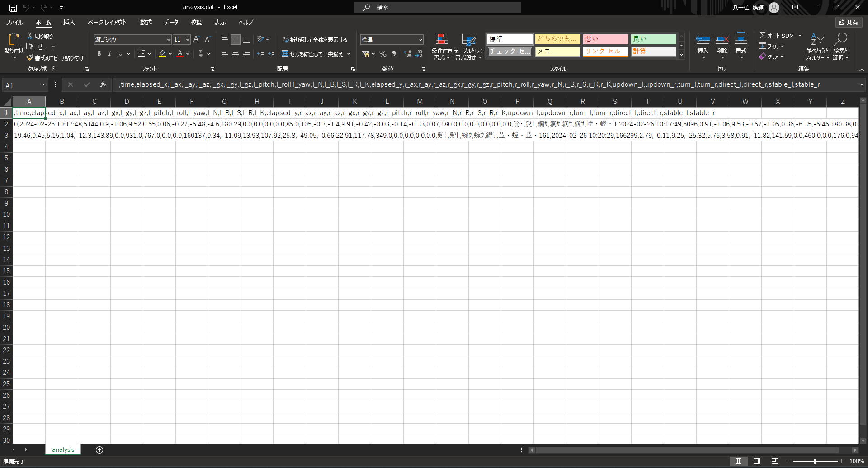The image size is (868, 468).
Task: Click the 共有 (Share) button
Action: 849,23
